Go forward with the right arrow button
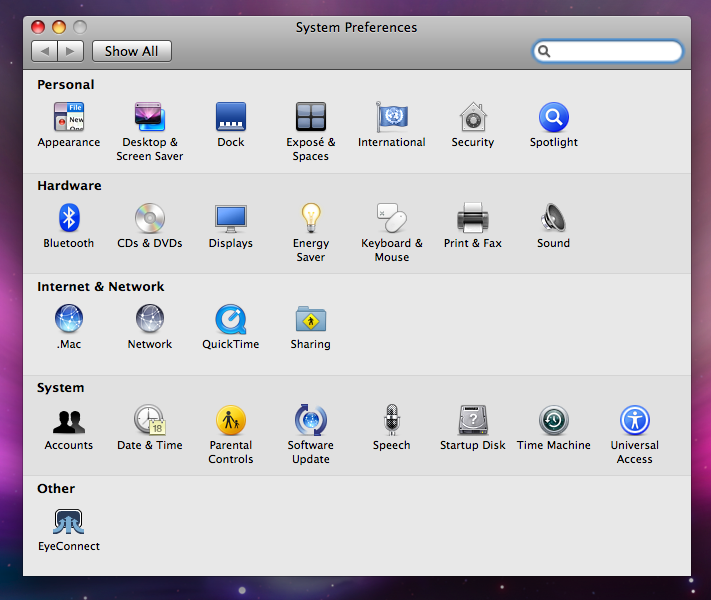 tap(70, 51)
